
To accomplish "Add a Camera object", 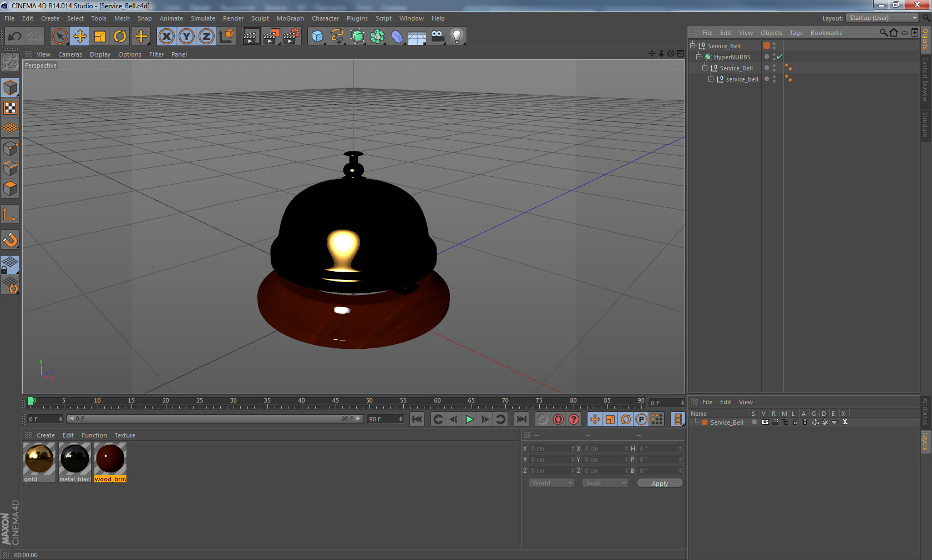I will [x=438, y=37].
